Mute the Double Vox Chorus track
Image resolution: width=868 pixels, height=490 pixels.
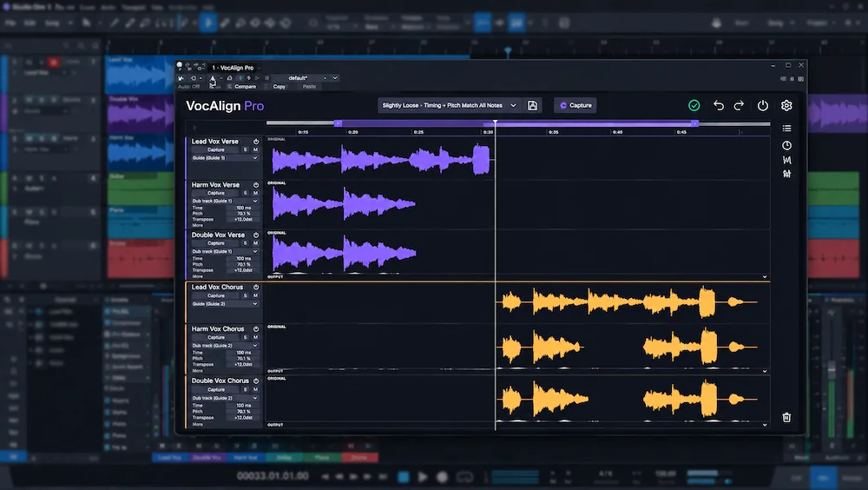click(255, 389)
